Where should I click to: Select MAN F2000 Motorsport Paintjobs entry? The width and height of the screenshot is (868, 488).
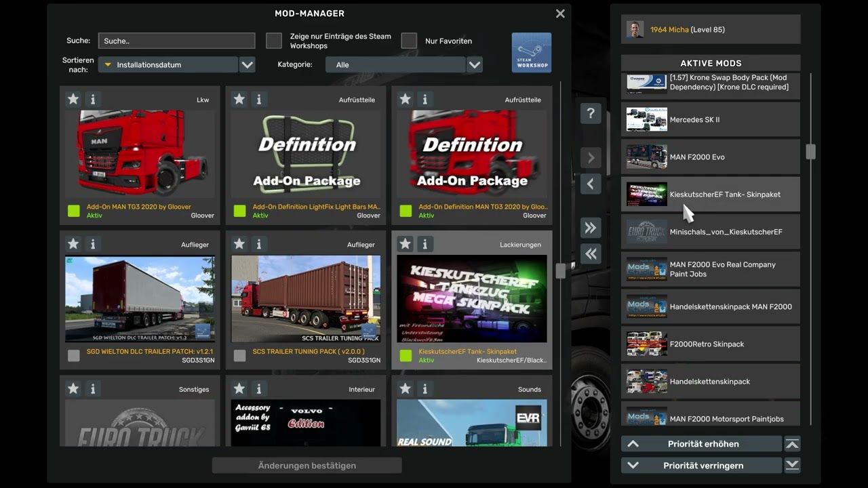point(711,414)
